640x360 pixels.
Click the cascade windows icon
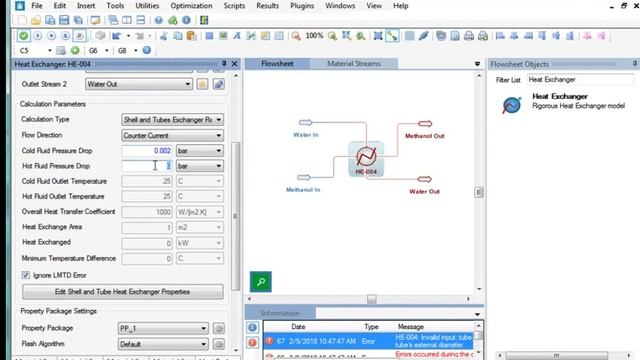113,20
